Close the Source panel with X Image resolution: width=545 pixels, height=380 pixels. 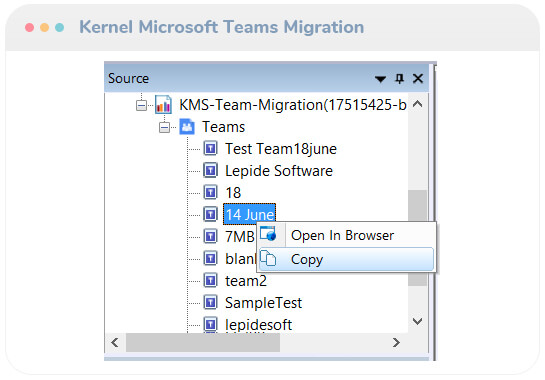click(x=418, y=79)
